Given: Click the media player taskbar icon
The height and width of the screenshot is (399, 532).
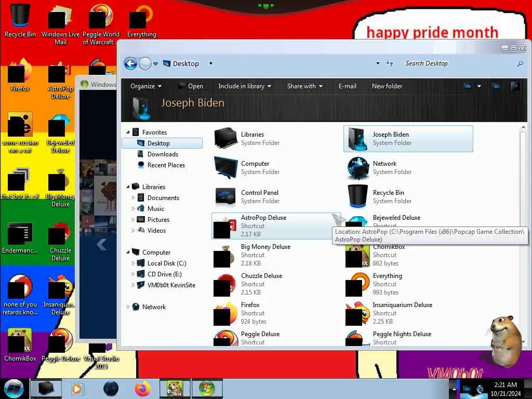Looking at the screenshot, I should point(77,389).
